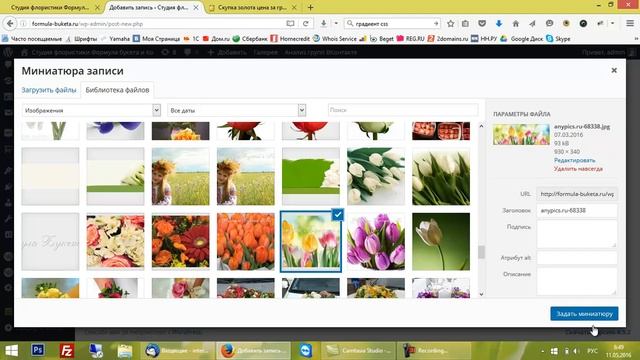Viewport: 640px width, 360px height.
Task: Switch to Camtasia Studio taskbar window
Action: coord(358,351)
